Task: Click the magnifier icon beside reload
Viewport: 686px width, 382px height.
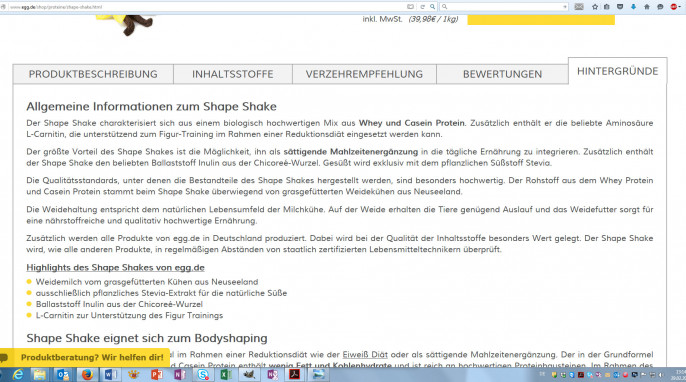Action: point(432,7)
